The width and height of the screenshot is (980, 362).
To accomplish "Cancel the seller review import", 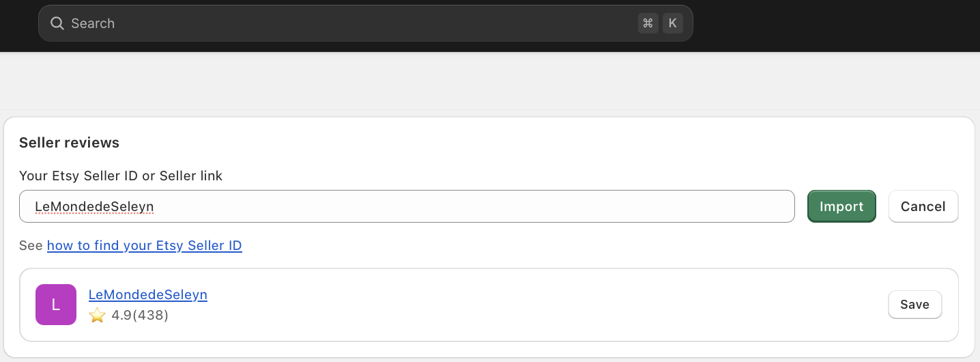I will point(923,206).
